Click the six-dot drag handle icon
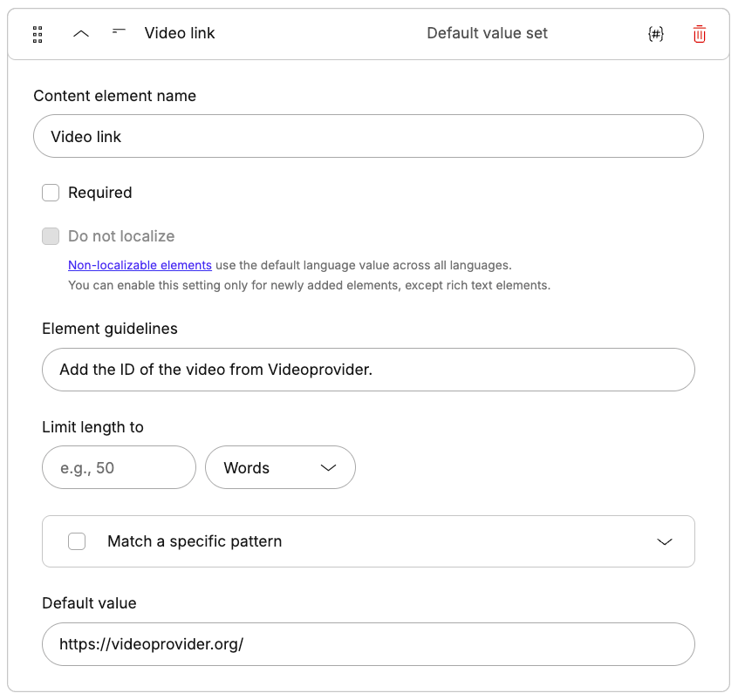The height and width of the screenshot is (700, 738). pos(37,33)
